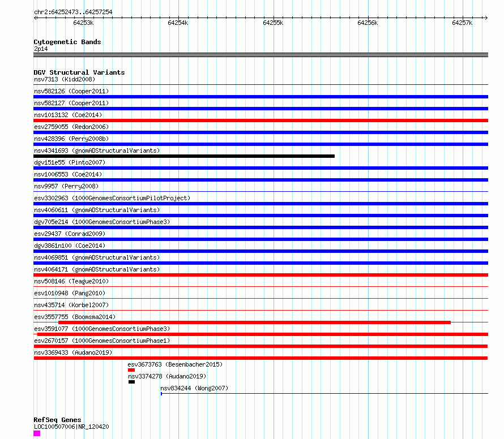Select the small red esv3673763 Besenbacher2015 bar
Image resolution: width=504 pixels, height=439 pixels.
(x=131, y=370)
